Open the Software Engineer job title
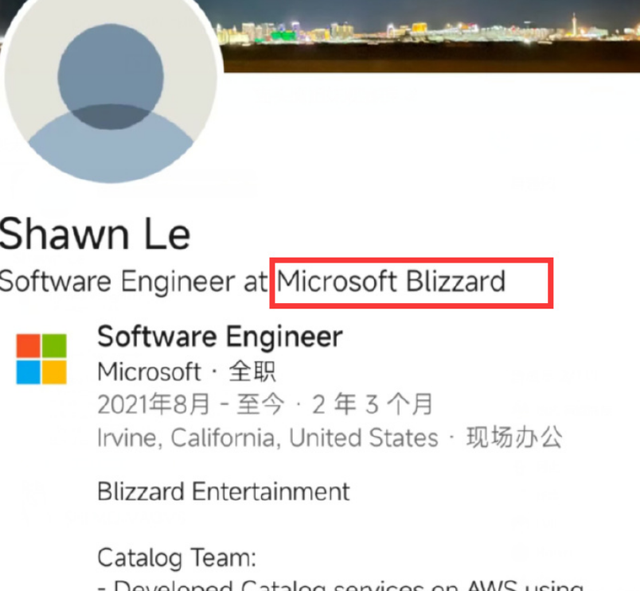640x591 pixels. [220, 337]
